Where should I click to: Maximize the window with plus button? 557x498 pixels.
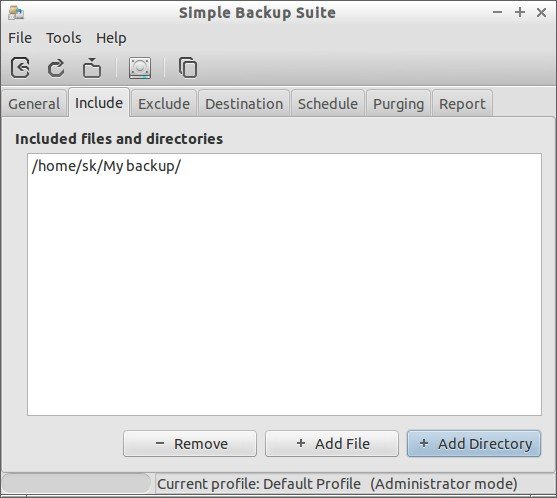(520, 12)
